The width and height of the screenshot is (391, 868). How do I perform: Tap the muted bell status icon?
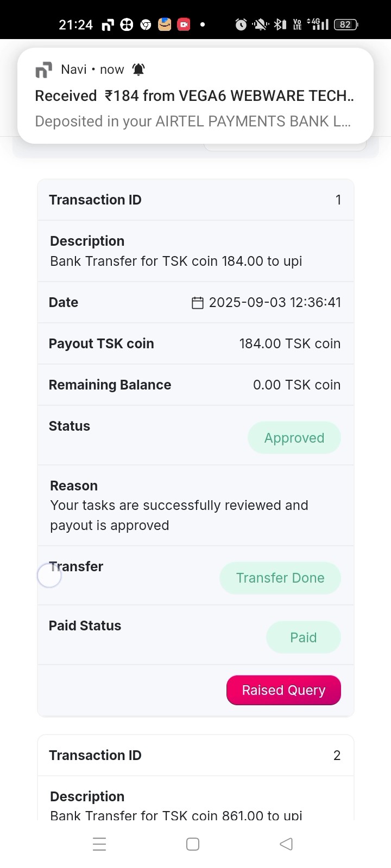click(x=261, y=24)
